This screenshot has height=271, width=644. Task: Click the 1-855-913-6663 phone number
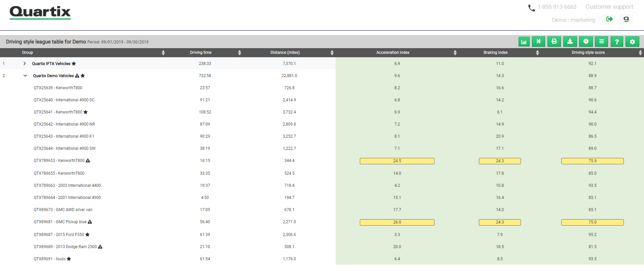pos(557,7)
